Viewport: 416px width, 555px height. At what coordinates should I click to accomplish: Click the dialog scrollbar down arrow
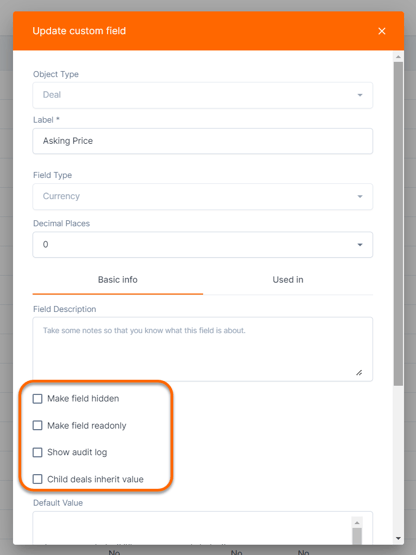click(x=398, y=538)
